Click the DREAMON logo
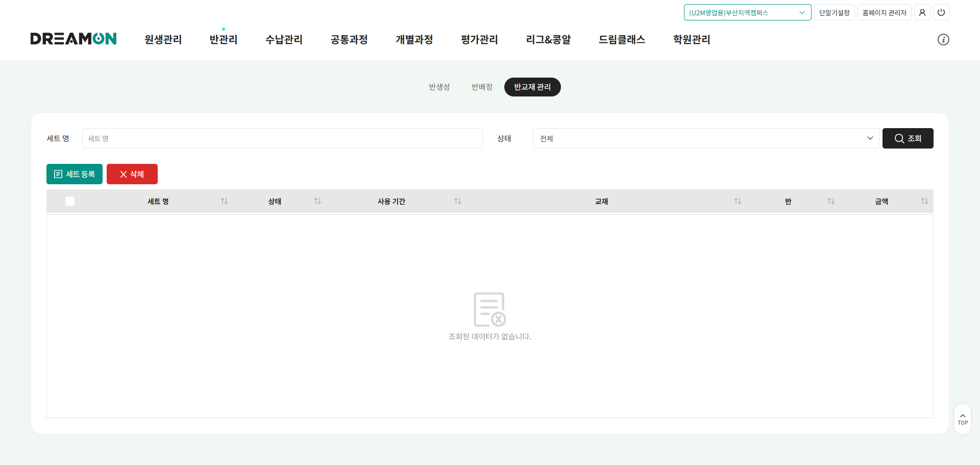980x465 pixels. (x=73, y=39)
